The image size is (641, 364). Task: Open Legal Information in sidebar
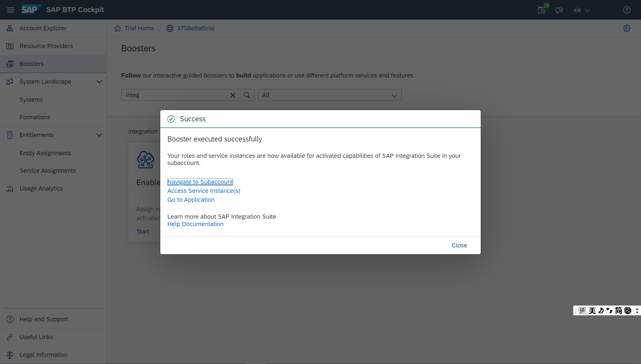click(53, 355)
